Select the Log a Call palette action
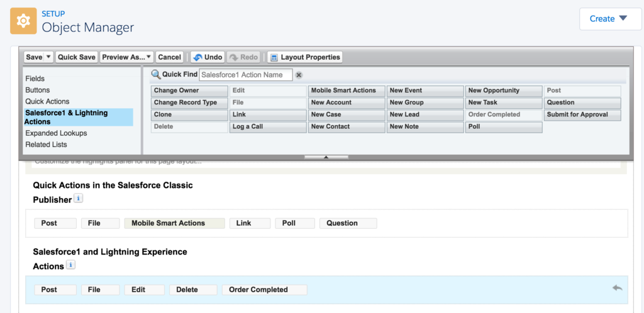This screenshot has height=313, width=644. tap(268, 127)
